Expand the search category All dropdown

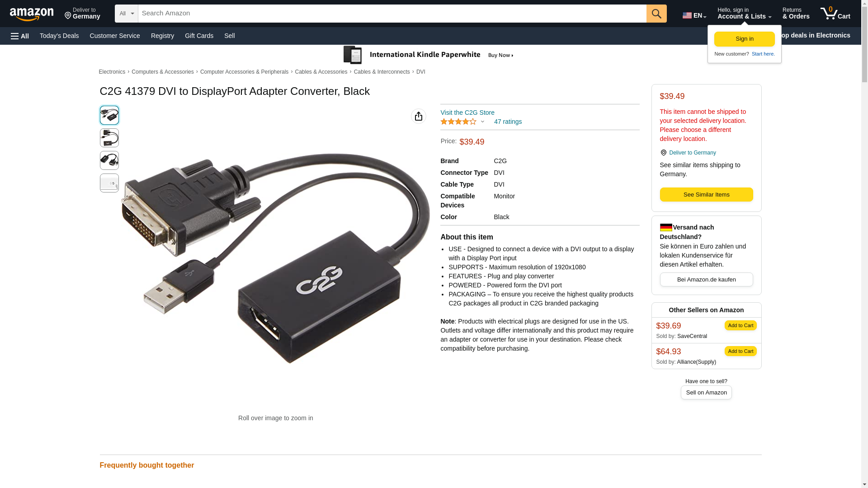click(x=127, y=14)
